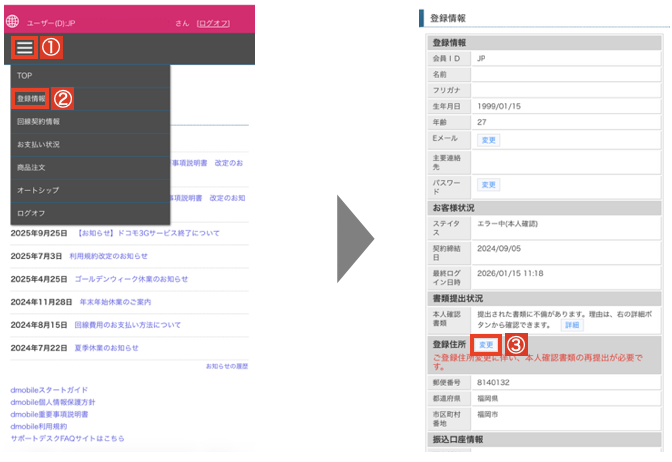Screen dimensions: 672x462
Task: Choose 回線契約情報 in the menu
Action: 39,122
